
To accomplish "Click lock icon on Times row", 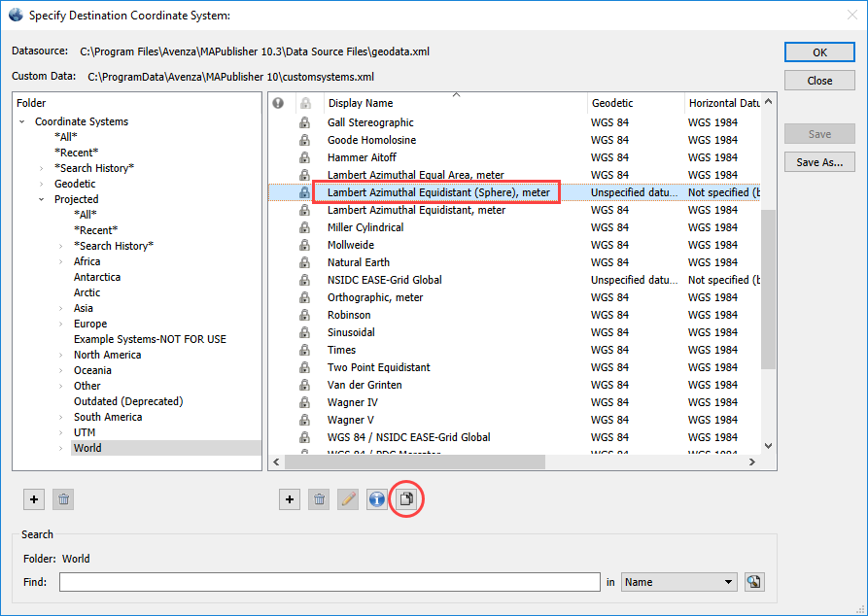I will pos(304,350).
